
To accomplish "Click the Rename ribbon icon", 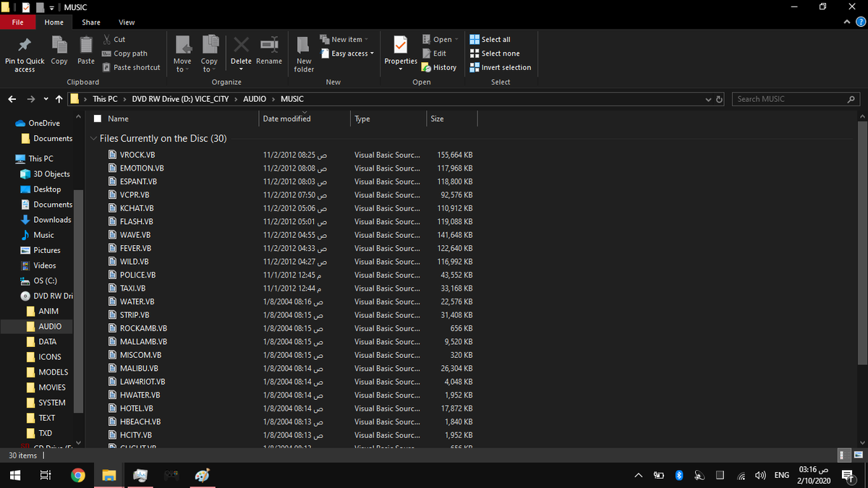I will tap(269, 45).
